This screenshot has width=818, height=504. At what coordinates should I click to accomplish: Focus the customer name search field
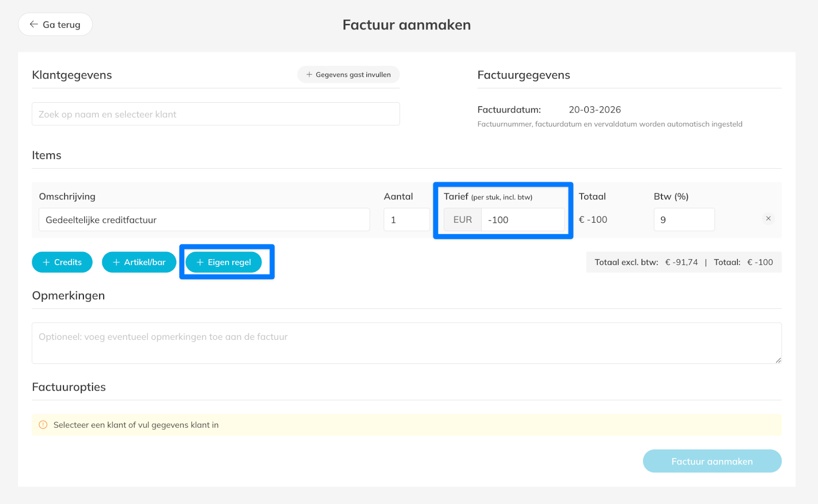pyautogui.click(x=215, y=114)
